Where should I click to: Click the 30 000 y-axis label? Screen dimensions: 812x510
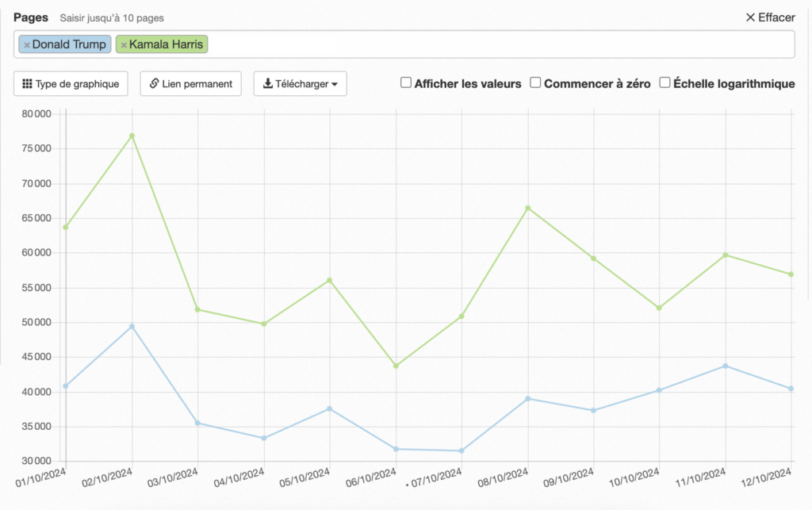tap(36, 461)
